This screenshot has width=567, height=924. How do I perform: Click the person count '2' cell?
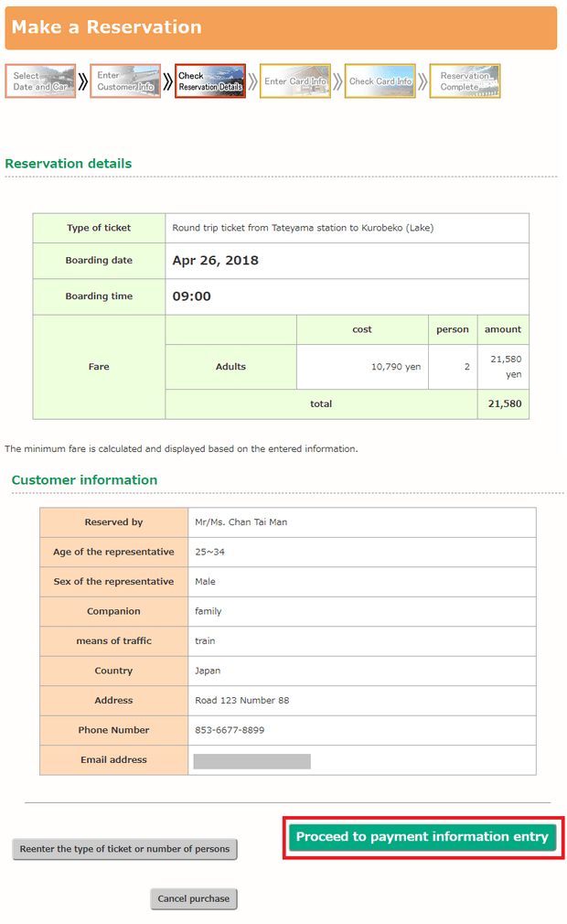pos(453,367)
